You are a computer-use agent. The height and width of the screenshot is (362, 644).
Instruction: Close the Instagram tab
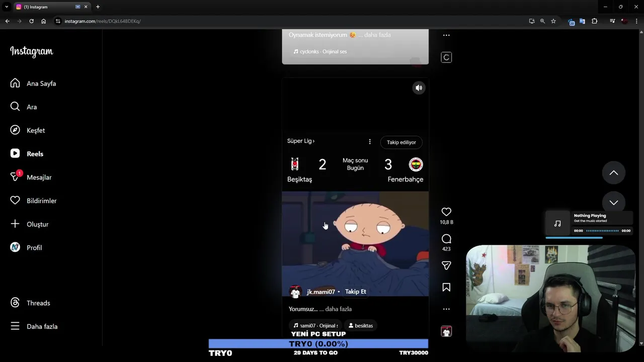click(86, 7)
